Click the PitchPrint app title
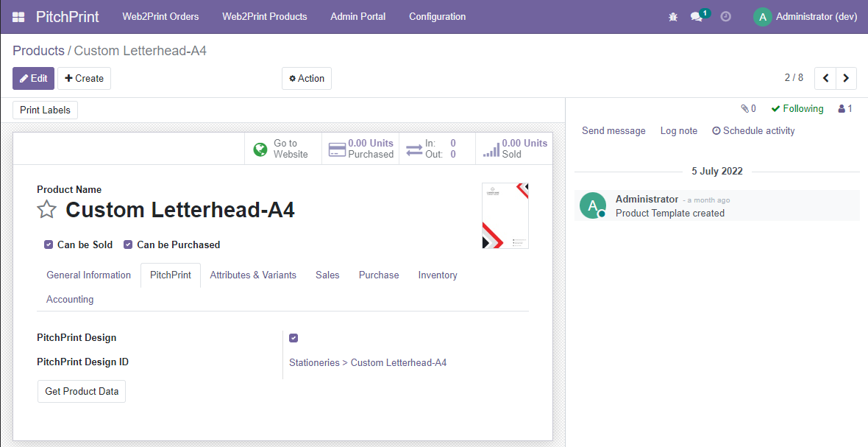This screenshot has width=868, height=447. click(x=67, y=17)
